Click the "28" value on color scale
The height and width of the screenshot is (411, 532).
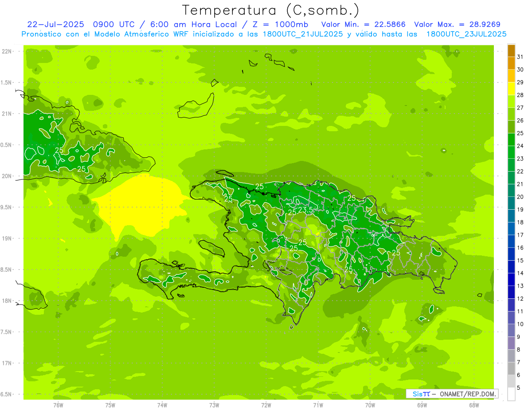tap(520, 95)
